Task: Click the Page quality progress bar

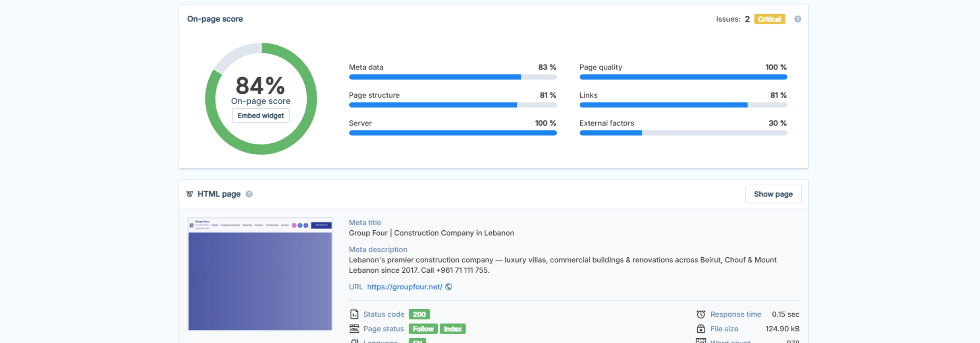Action: click(x=683, y=77)
